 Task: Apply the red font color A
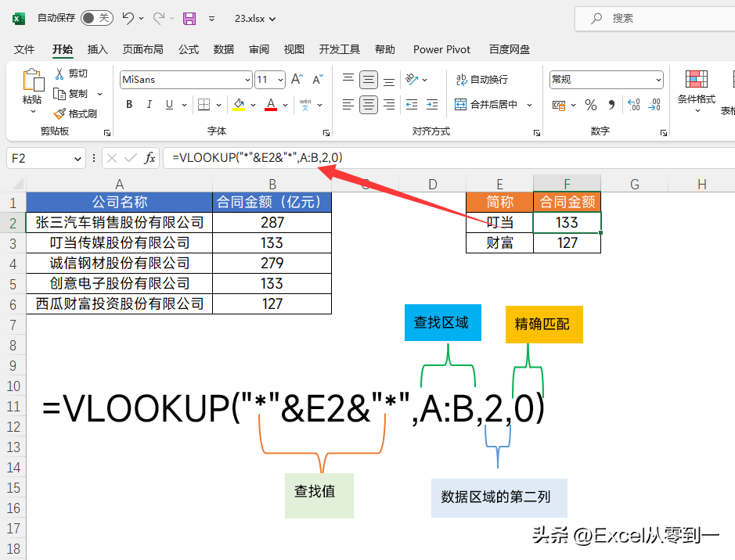coord(271,105)
